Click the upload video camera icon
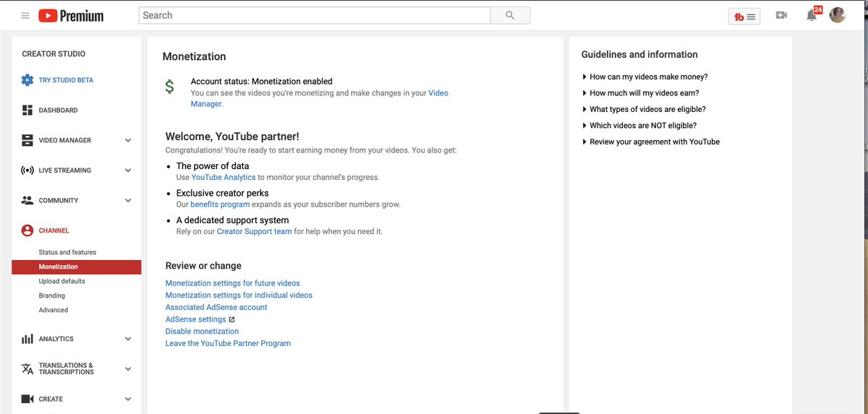This screenshot has height=414, width=868. tap(781, 15)
